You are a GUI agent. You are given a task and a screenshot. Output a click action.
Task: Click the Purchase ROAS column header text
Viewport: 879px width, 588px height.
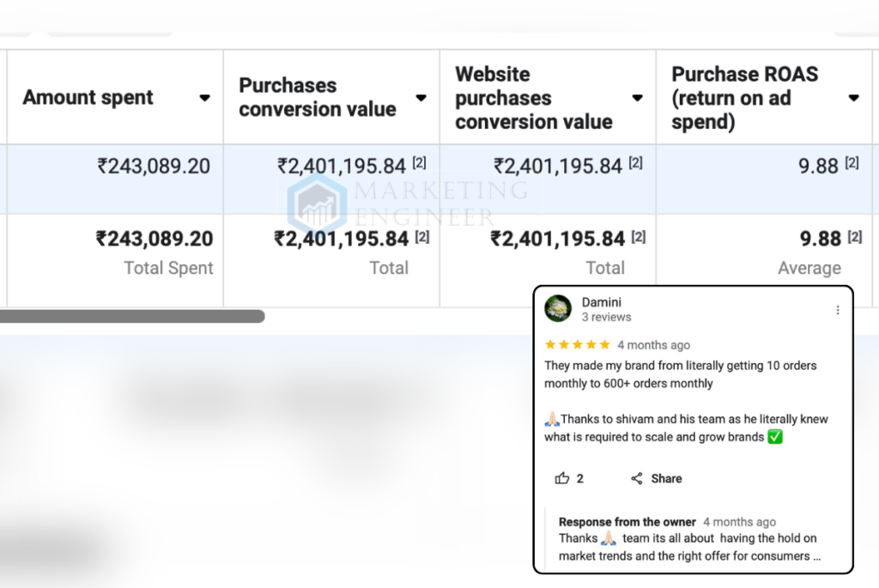743,98
